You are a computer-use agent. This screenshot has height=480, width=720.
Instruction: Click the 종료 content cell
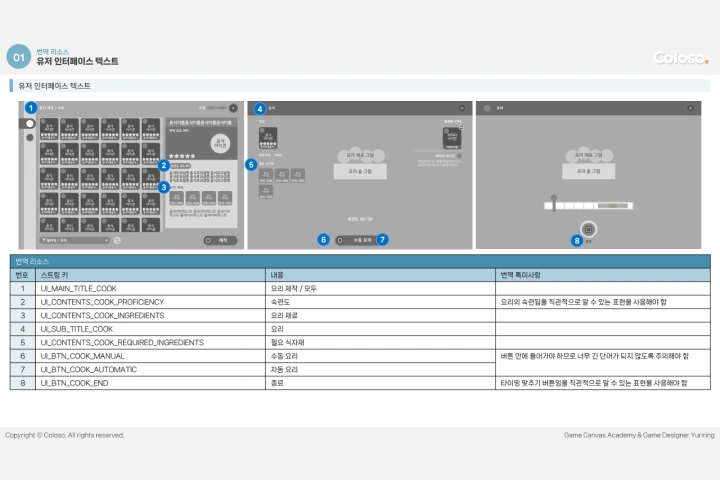tap(380, 383)
